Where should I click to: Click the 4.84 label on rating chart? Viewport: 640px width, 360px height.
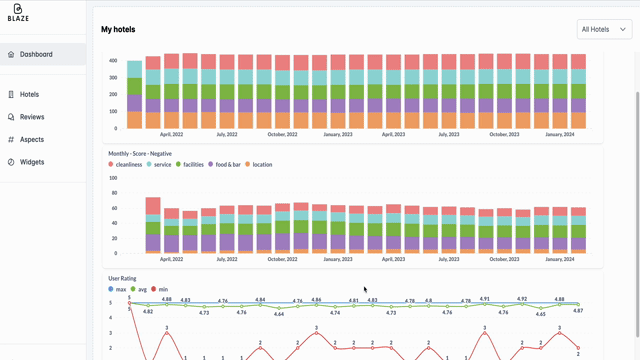point(260,300)
